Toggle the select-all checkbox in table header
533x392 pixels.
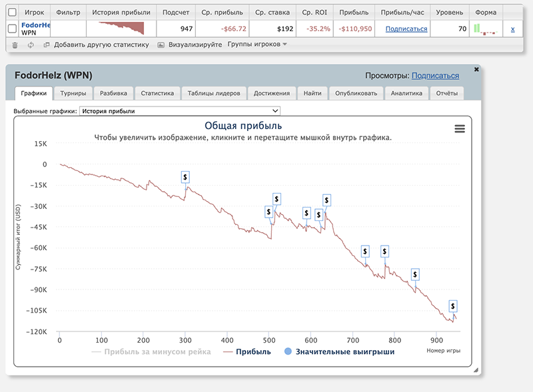(12, 12)
